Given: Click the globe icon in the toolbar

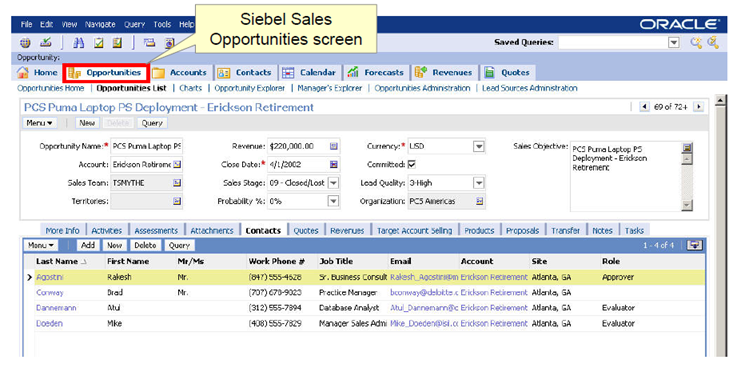Looking at the screenshot, I should point(25,43).
